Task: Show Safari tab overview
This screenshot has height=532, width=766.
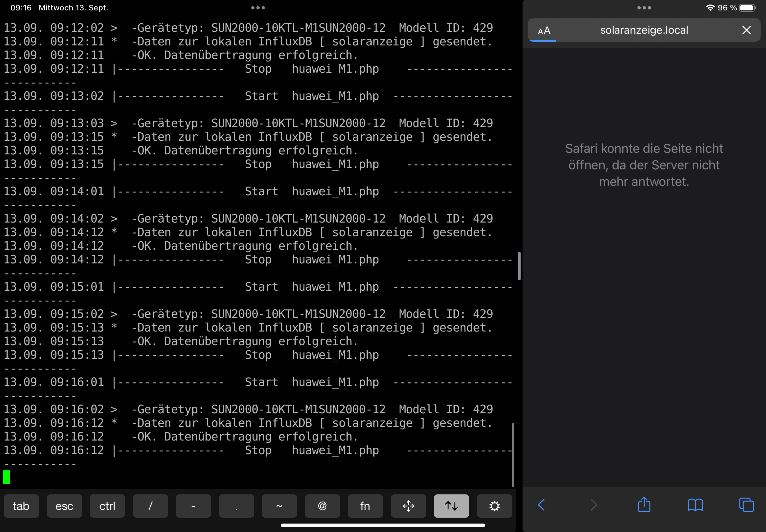Action: pos(746,505)
